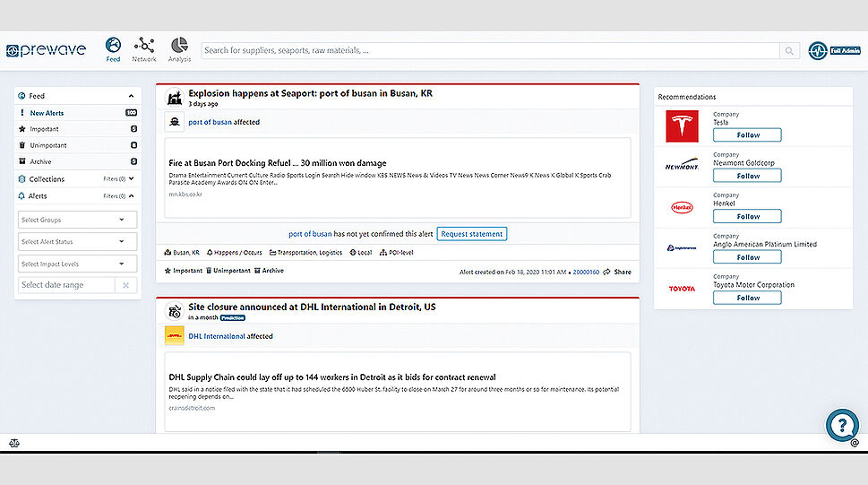868x485 pixels.
Task: Click the search magnifier button
Action: coord(789,51)
